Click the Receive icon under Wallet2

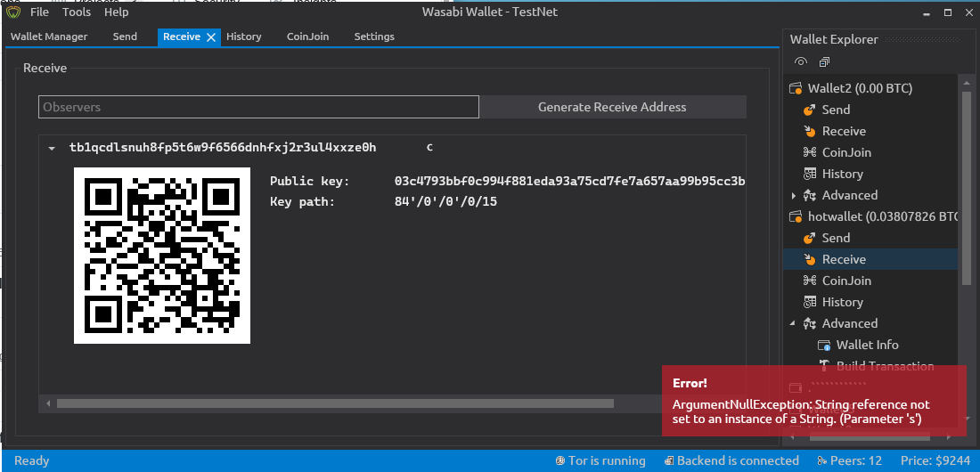click(x=809, y=131)
